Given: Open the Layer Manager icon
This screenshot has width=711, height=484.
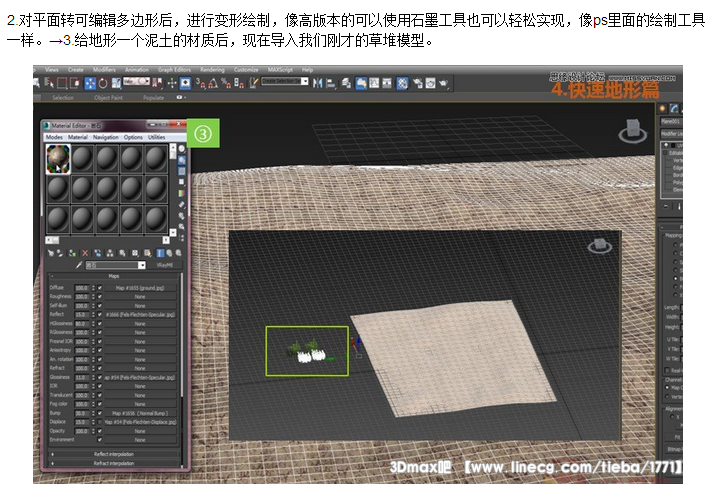Looking at the screenshot, I should click(x=347, y=83).
